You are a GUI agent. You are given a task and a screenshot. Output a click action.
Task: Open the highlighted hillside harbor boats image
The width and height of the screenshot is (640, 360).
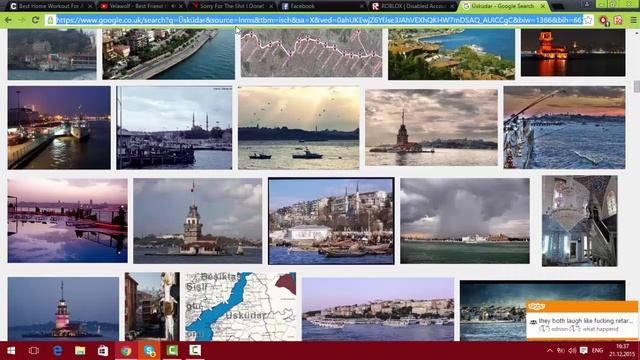(x=331, y=221)
